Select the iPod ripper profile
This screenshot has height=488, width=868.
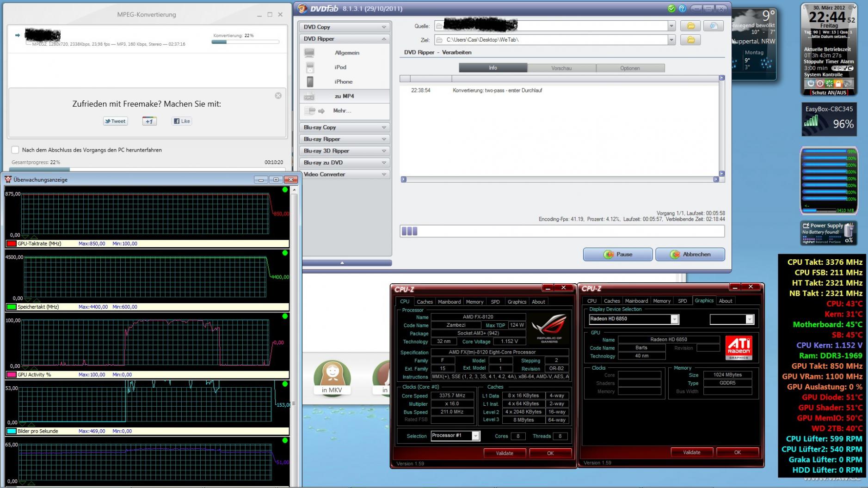click(x=340, y=67)
